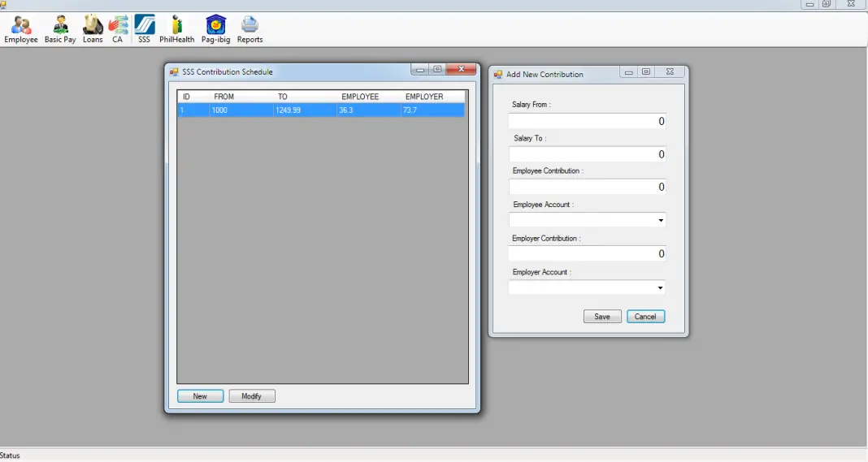This screenshot has height=462, width=868.
Task: Select the contribution row with ID 1
Action: click(321, 110)
